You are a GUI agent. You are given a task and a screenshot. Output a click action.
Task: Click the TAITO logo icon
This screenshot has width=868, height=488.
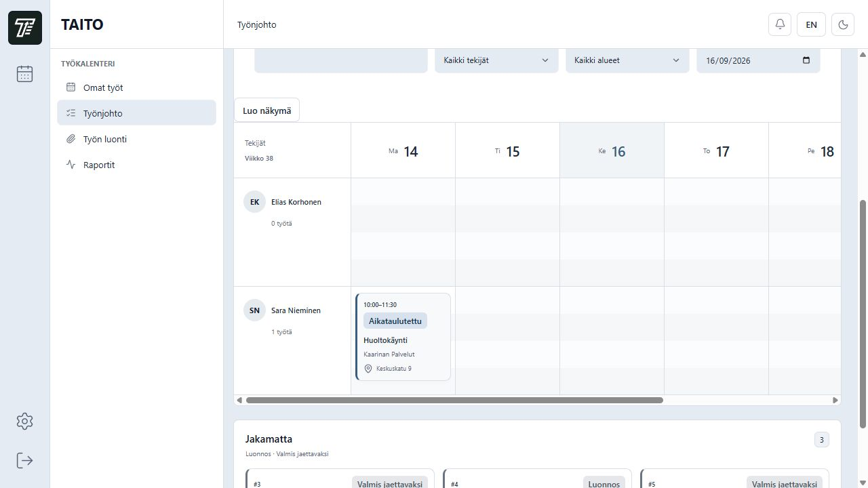(25, 28)
